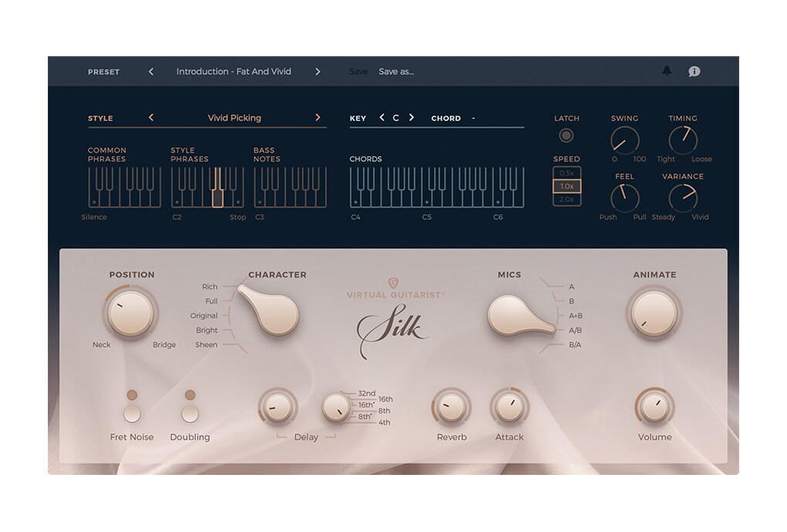The height and width of the screenshot is (532, 787).
Task: Select 16th delay time label
Action: click(386, 399)
